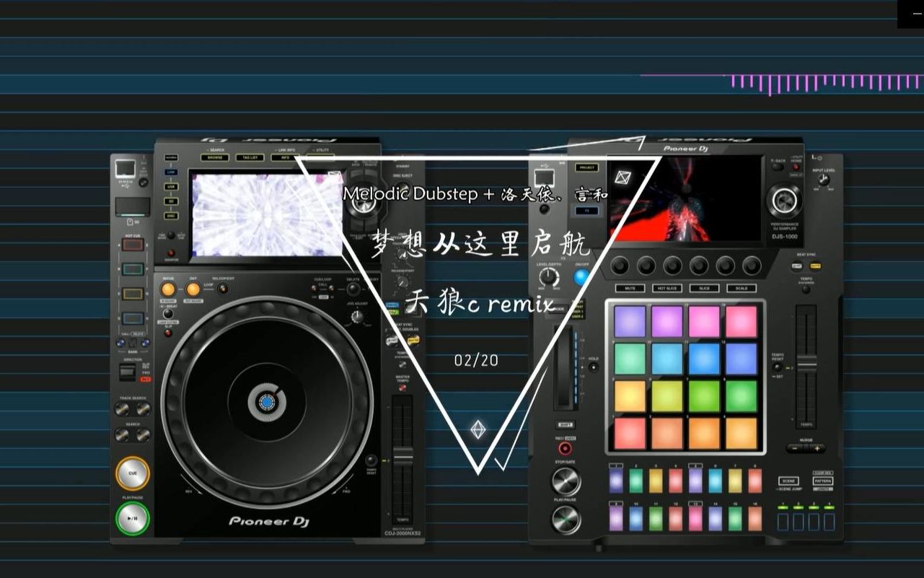The image size is (924, 578).
Task: Click the STOP/GATE button on the sampler
Action: [x=566, y=481]
